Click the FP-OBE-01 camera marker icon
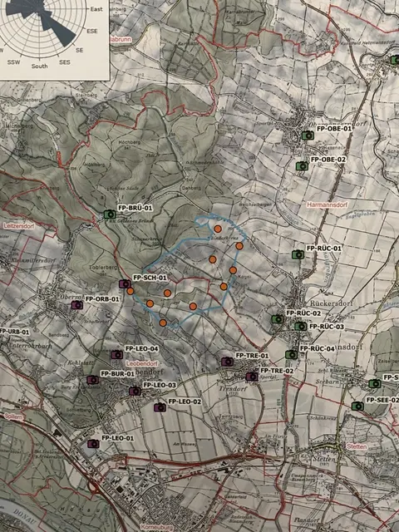Image resolution: width=399 pixels, height=532 pixels. [x=308, y=135]
